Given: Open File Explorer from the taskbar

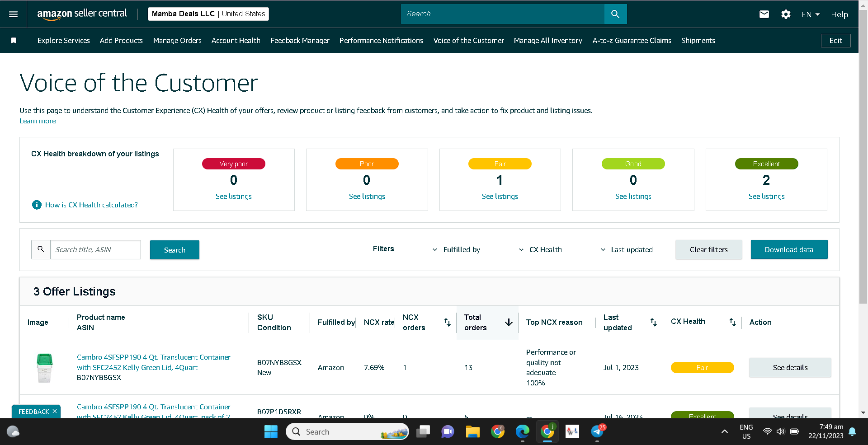Looking at the screenshot, I should (472, 432).
